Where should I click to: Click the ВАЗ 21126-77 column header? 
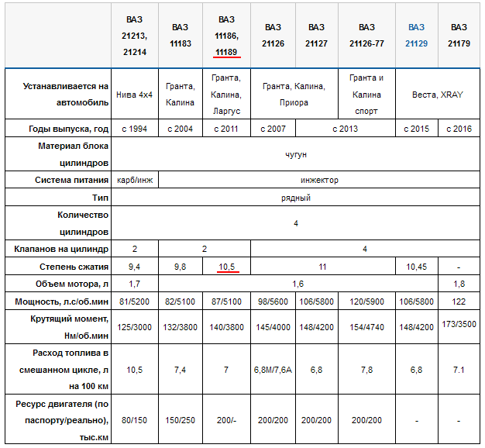(x=366, y=36)
